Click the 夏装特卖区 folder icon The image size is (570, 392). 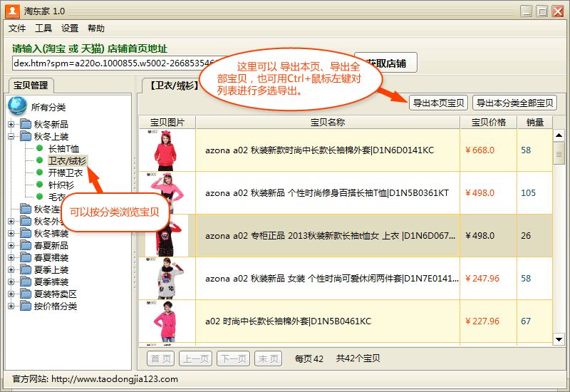click(x=26, y=294)
